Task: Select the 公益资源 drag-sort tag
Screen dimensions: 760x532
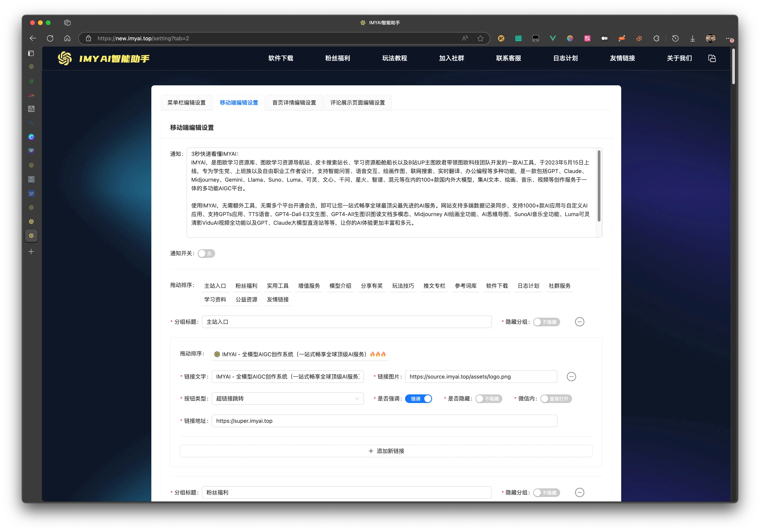Action: (x=246, y=299)
